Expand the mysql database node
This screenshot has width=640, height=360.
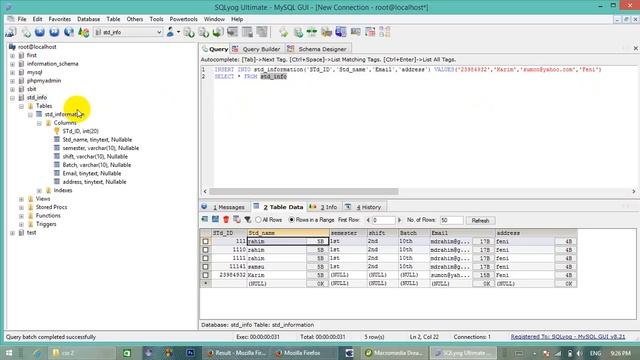[x=12, y=72]
